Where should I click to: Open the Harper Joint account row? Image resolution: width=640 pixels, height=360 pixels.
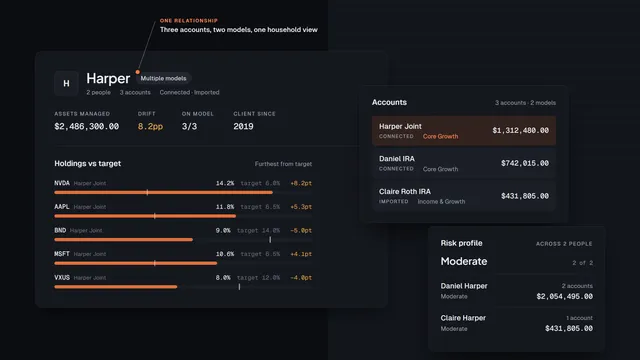tap(464, 131)
